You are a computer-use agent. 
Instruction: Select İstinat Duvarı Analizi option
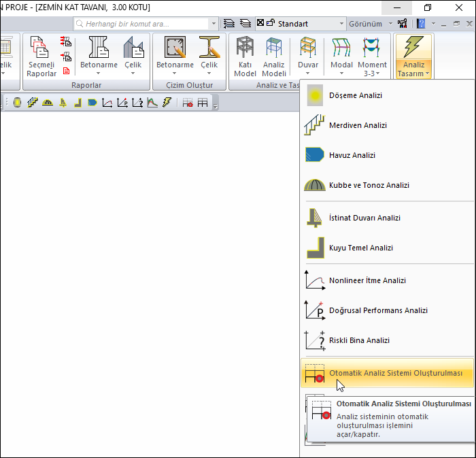(364, 218)
